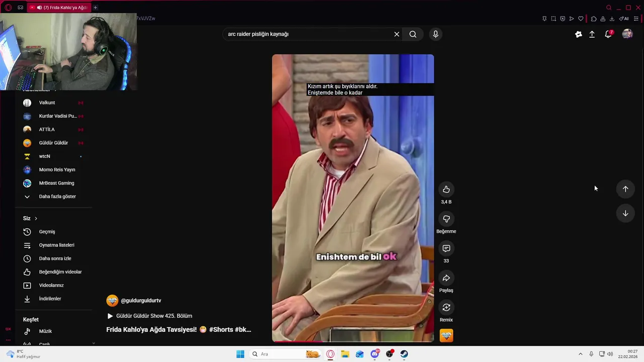Open File Explorer from taskbar
Image resolution: width=644 pixels, height=362 pixels.
(345, 354)
